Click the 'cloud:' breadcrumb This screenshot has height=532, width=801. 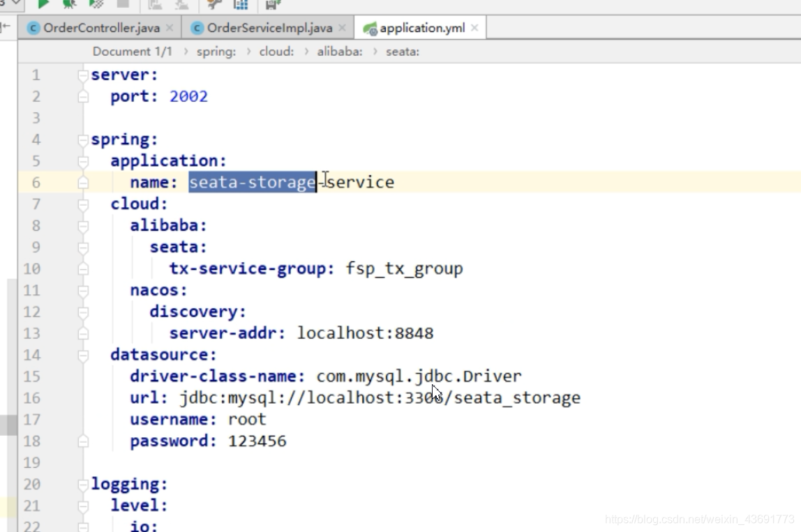276,52
